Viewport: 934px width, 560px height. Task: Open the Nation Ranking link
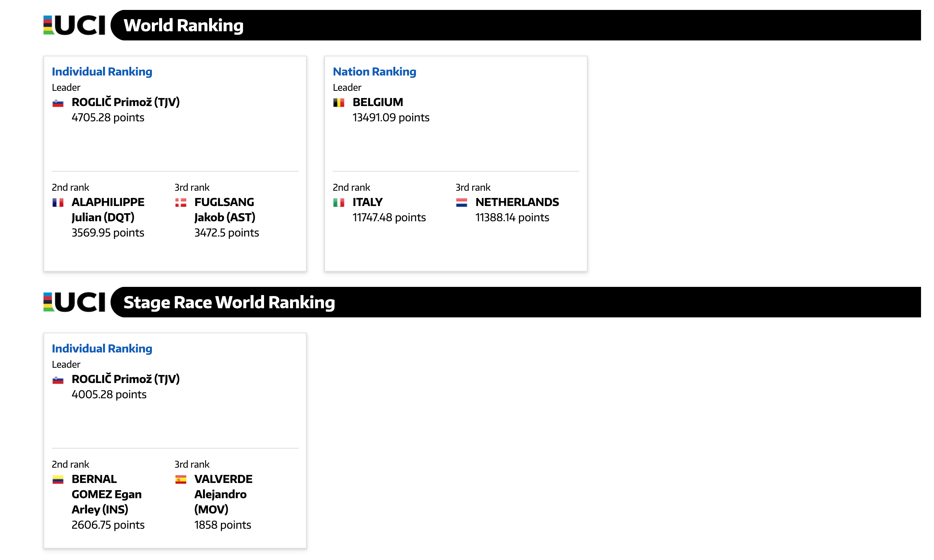tap(374, 71)
